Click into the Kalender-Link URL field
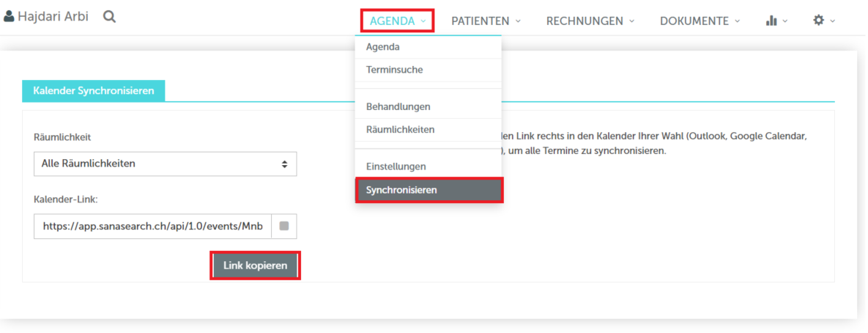 pos(153,226)
